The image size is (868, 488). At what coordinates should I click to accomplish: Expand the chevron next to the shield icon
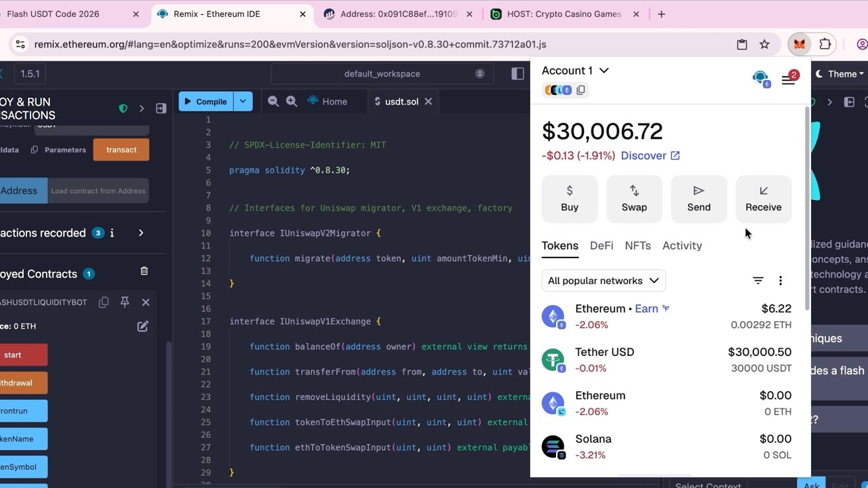(x=142, y=108)
